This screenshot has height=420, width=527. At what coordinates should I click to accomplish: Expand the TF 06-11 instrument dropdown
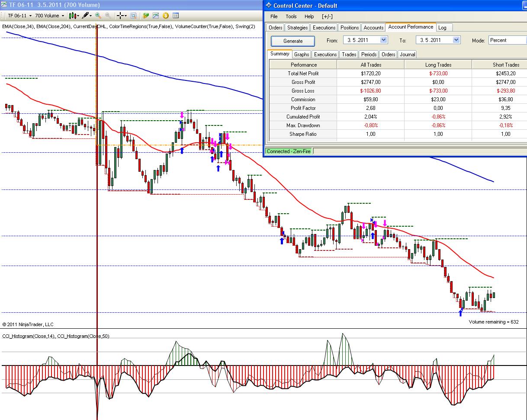(30, 16)
